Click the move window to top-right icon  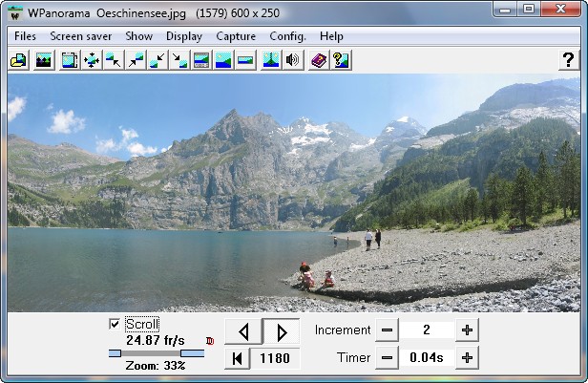tap(136, 60)
